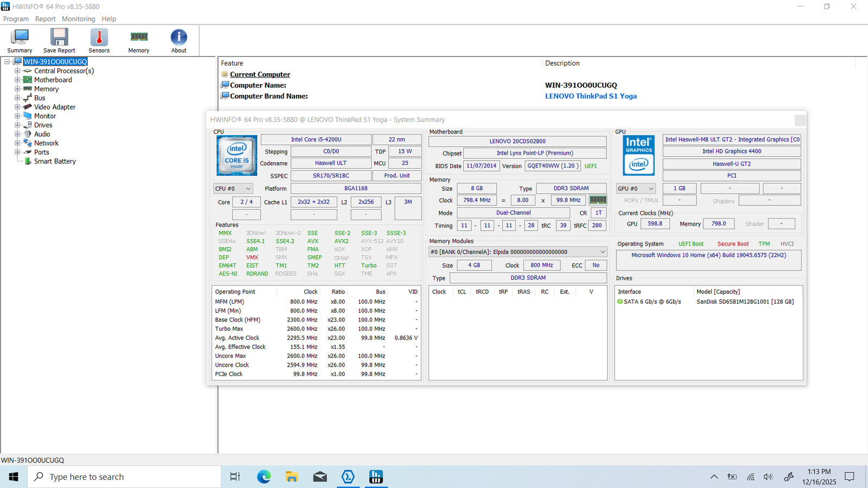868x488 pixels.
Task: Open the About info icon
Action: click(179, 41)
